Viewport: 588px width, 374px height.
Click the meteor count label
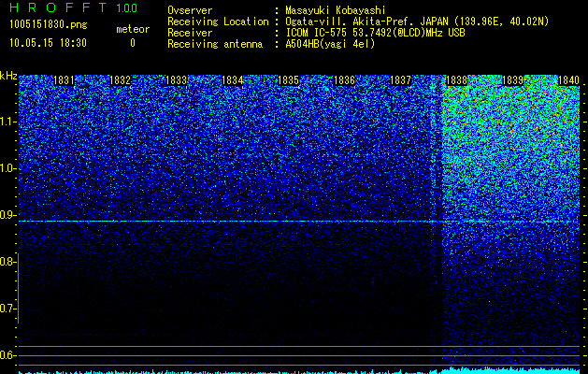(133, 29)
